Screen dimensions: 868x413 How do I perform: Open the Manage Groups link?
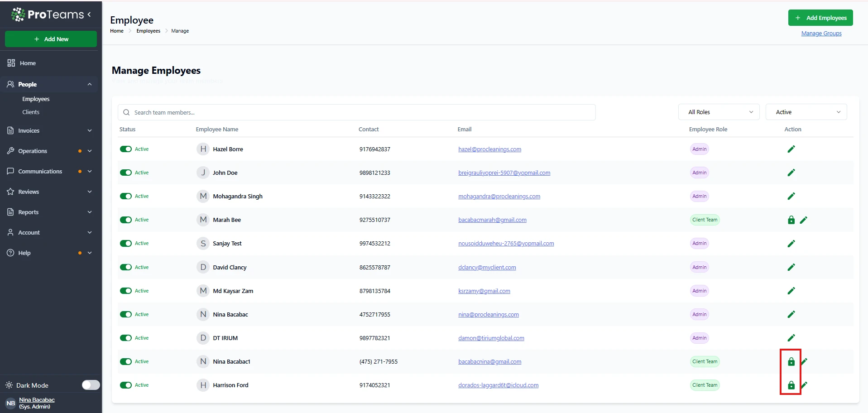[x=821, y=34]
